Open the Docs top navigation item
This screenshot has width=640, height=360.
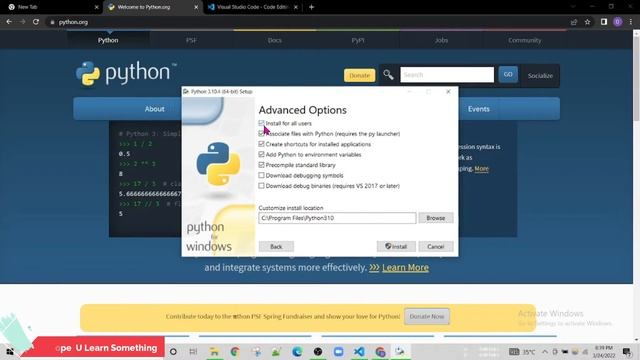(274, 40)
